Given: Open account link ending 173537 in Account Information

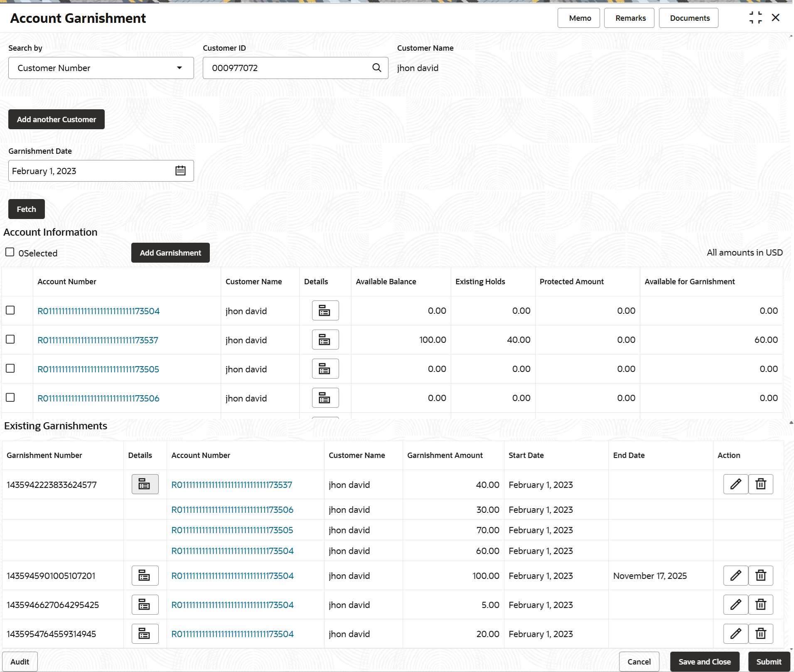Looking at the screenshot, I should coord(98,340).
